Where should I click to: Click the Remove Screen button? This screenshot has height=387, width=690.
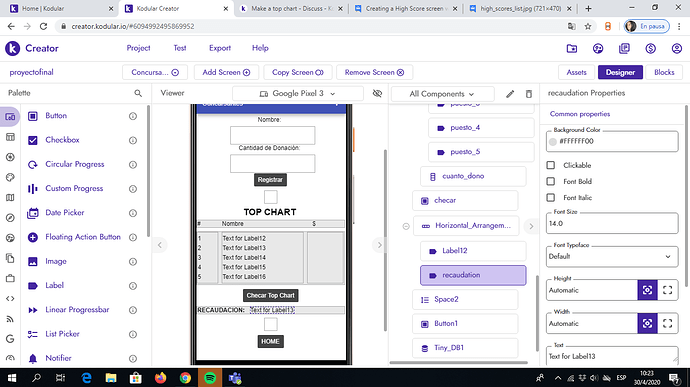coord(374,72)
